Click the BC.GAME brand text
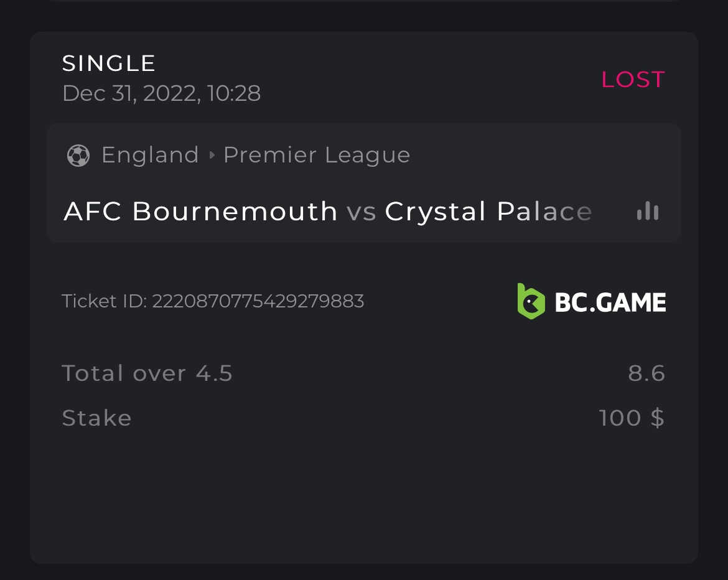Viewport: 728px width, 580px height. [x=610, y=302]
